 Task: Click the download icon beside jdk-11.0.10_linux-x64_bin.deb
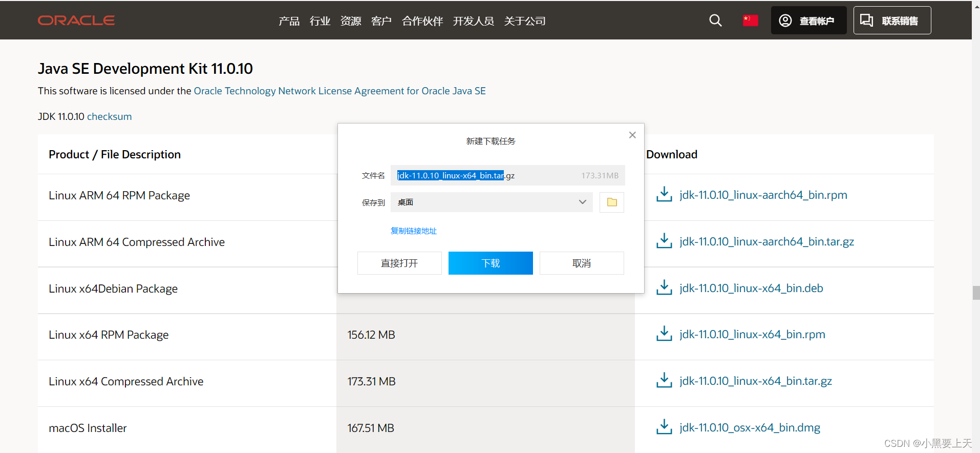coord(664,288)
